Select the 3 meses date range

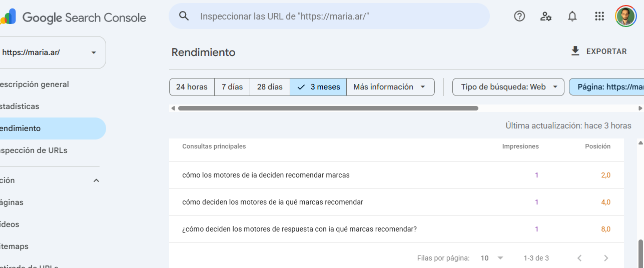(318, 87)
